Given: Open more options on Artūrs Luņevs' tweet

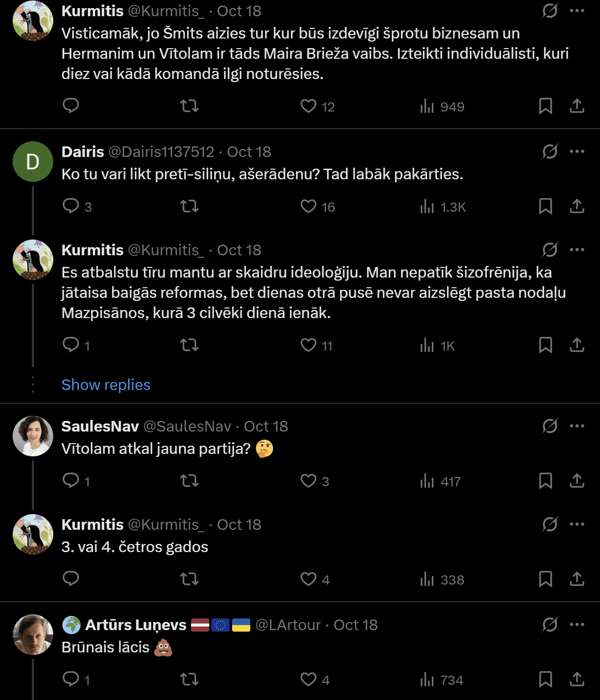Looking at the screenshot, I should click(x=577, y=625).
